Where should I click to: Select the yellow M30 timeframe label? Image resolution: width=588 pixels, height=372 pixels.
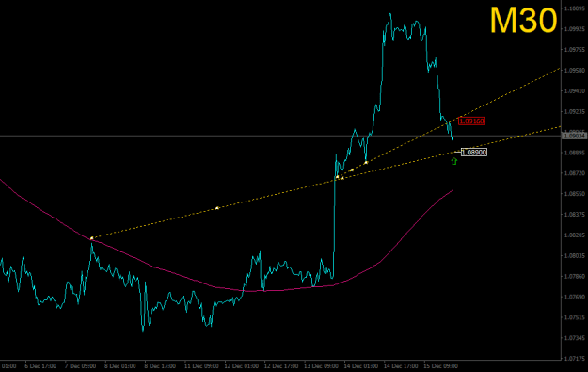(523, 21)
